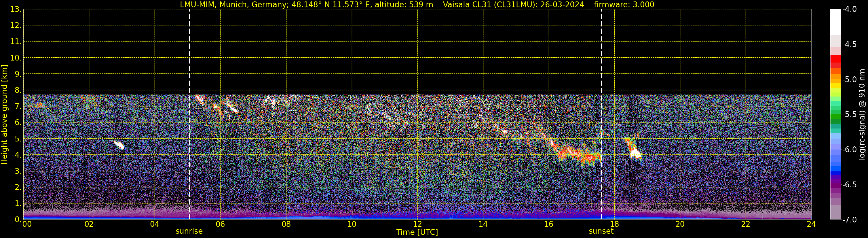Click the '-4.0' colorbar tick label
Viewport: 868px width, 238px height.
[849, 9]
